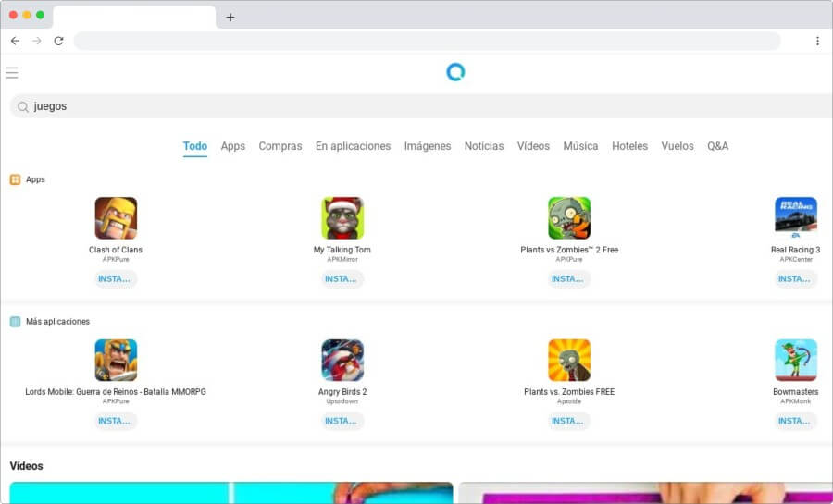Click the 'Aptoide' source label
Screen dimensions: 833x504
pyautogui.click(x=569, y=401)
